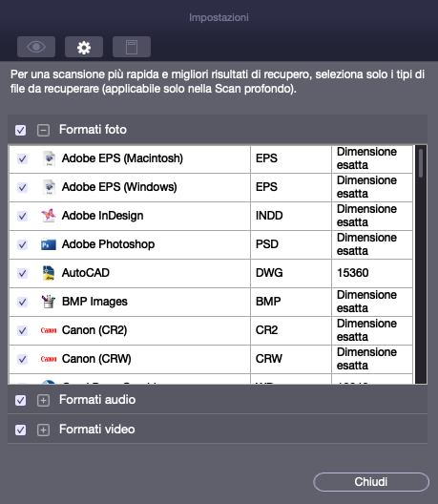
Task: Uncheck the Adobe InDesign checkbox
Action: (x=23, y=216)
